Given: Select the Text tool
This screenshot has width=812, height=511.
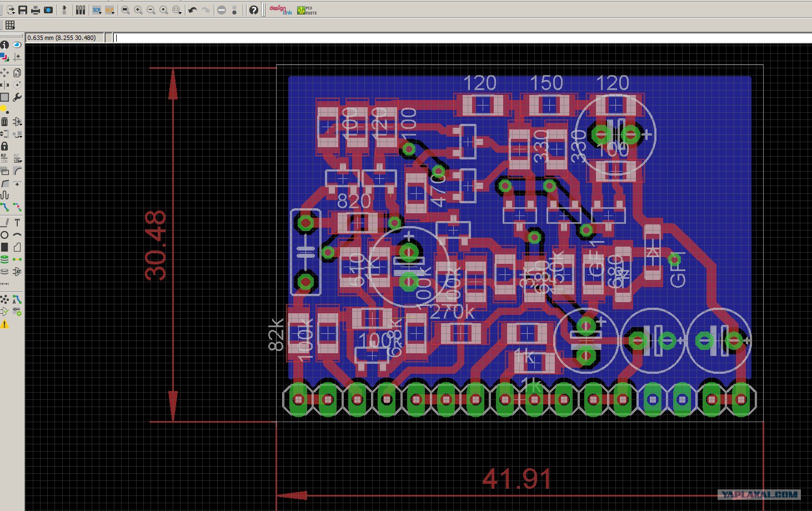Looking at the screenshot, I should (x=17, y=223).
